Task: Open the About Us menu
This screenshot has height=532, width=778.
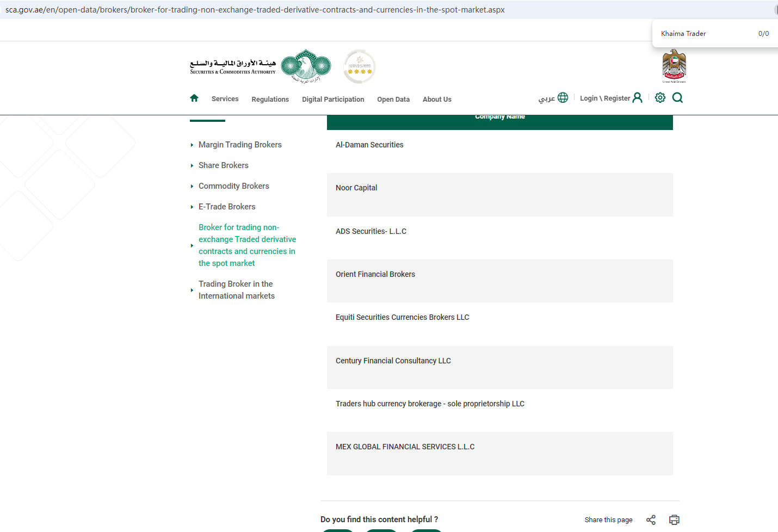Action: click(x=437, y=100)
